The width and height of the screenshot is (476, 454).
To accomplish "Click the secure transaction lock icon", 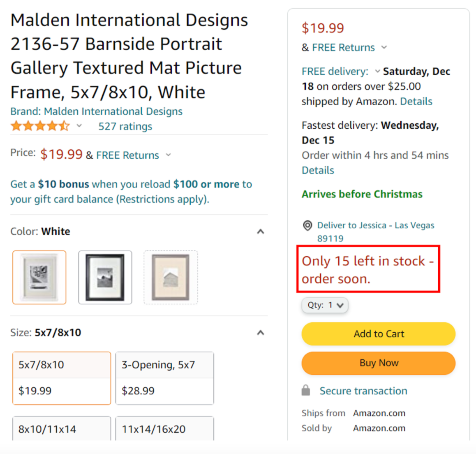I will (306, 390).
